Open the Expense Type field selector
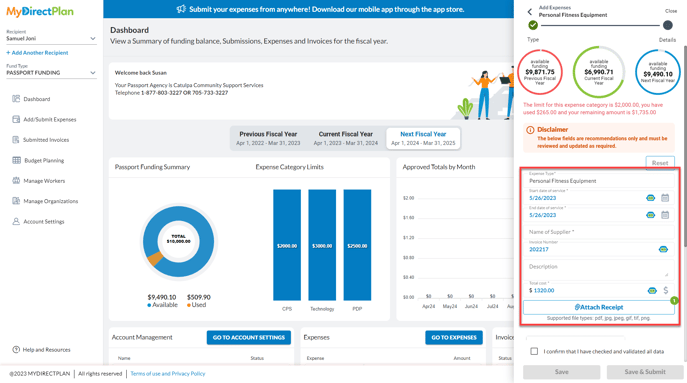 click(x=598, y=181)
